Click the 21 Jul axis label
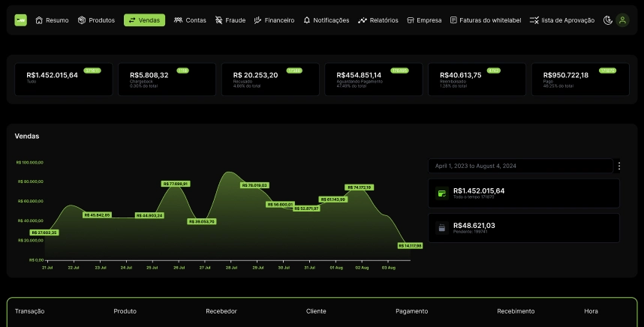Viewport: 644px width, 327px height. (x=47, y=268)
